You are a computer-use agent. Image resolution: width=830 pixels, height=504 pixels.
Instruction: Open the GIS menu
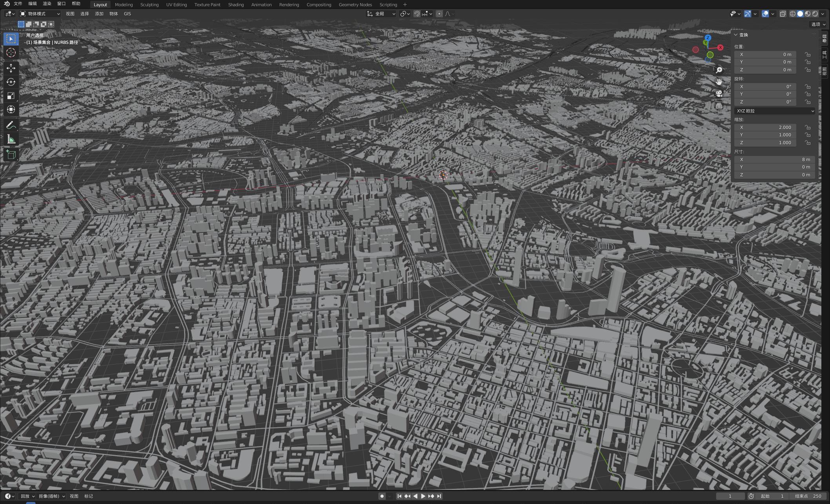click(127, 14)
